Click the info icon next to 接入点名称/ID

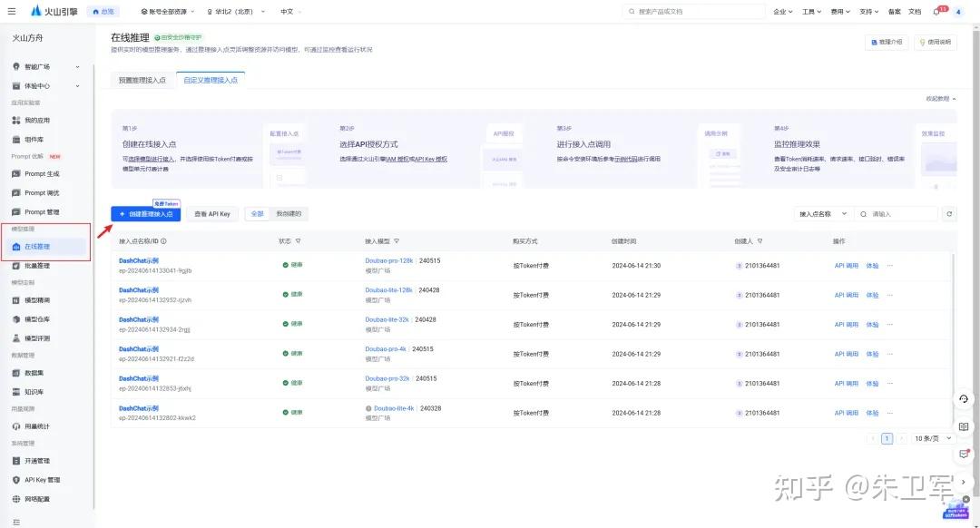pos(163,241)
